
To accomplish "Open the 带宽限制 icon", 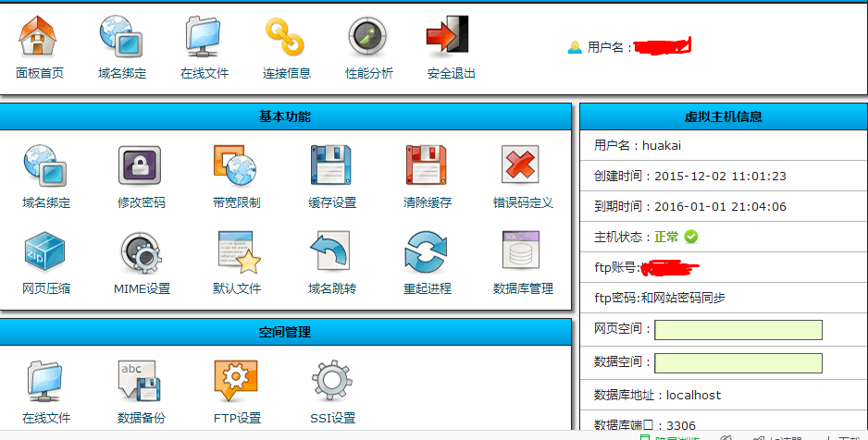I will coord(235,165).
